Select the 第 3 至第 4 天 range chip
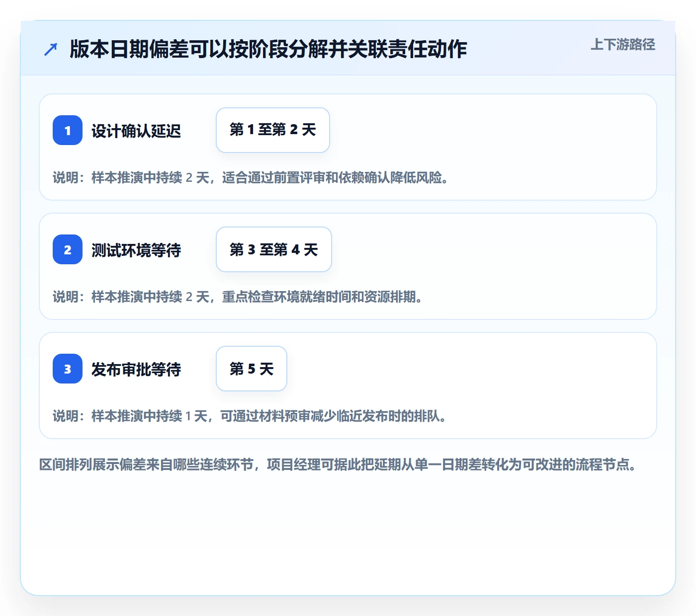Viewport: 696px width, 616px height. click(274, 249)
